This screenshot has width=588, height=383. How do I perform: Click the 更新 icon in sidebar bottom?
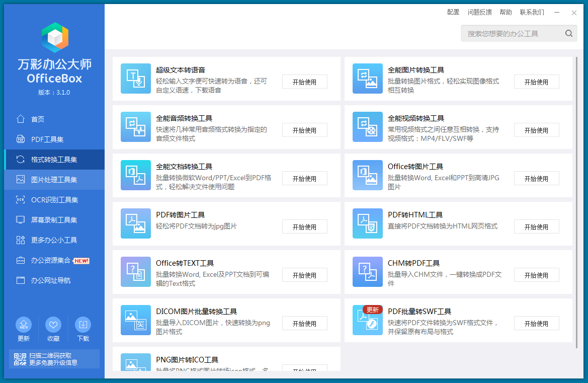tap(24, 325)
